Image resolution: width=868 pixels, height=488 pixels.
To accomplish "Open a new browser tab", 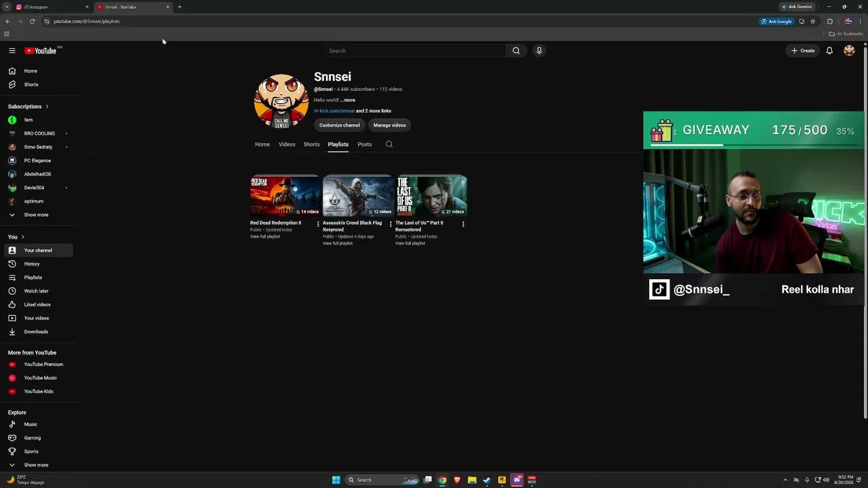I will (x=180, y=7).
